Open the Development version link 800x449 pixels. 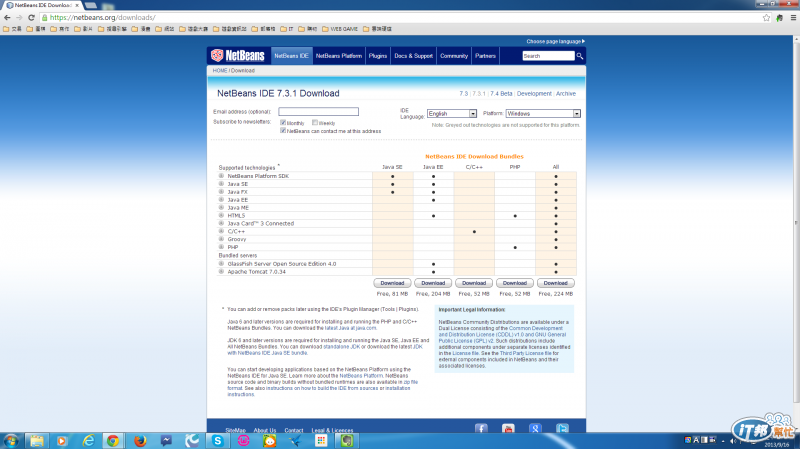point(534,94)
